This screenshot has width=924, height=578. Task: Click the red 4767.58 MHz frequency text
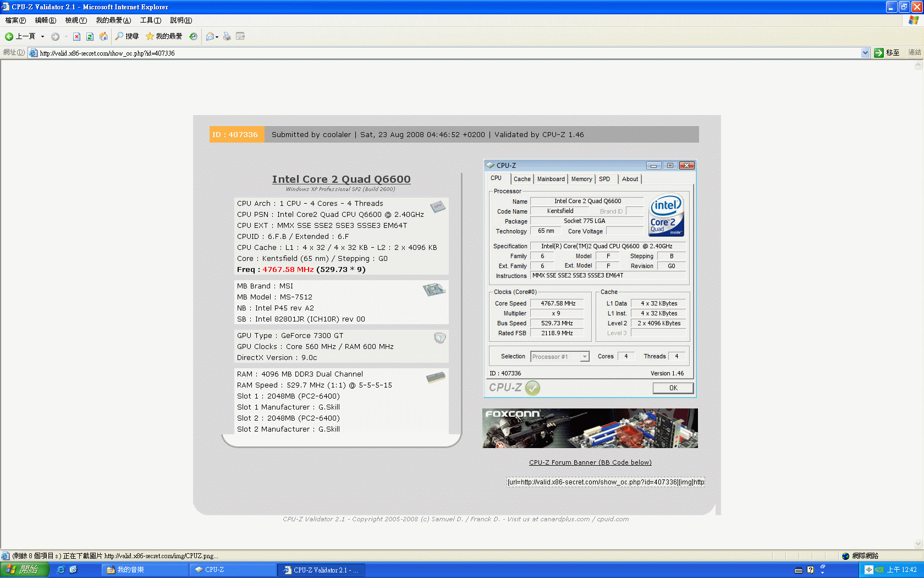pyautogui.click(x=288, y=270)
